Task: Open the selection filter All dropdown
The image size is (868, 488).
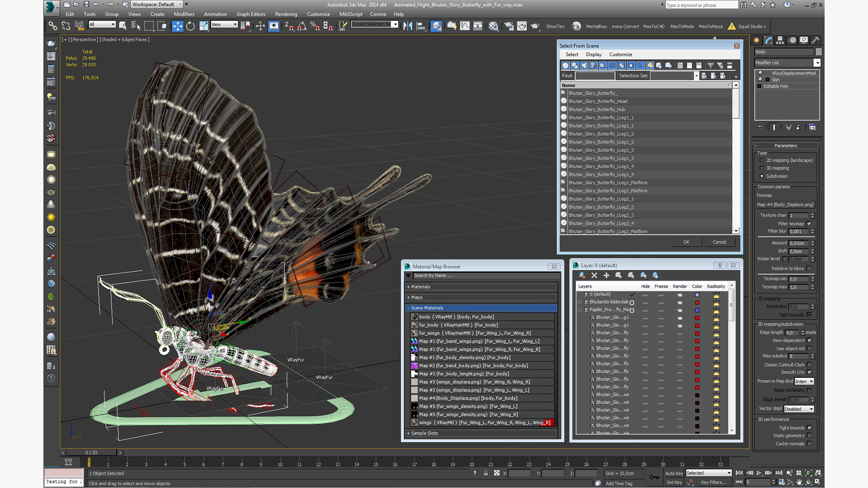Action: pyautogui.click(x=102, y=24)
